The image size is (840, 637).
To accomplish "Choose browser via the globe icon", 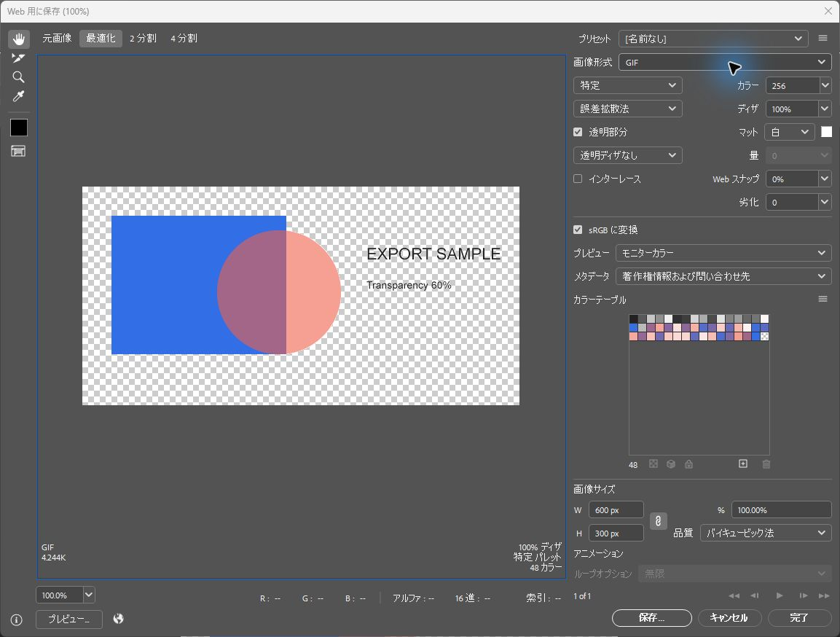I will 119,619.
